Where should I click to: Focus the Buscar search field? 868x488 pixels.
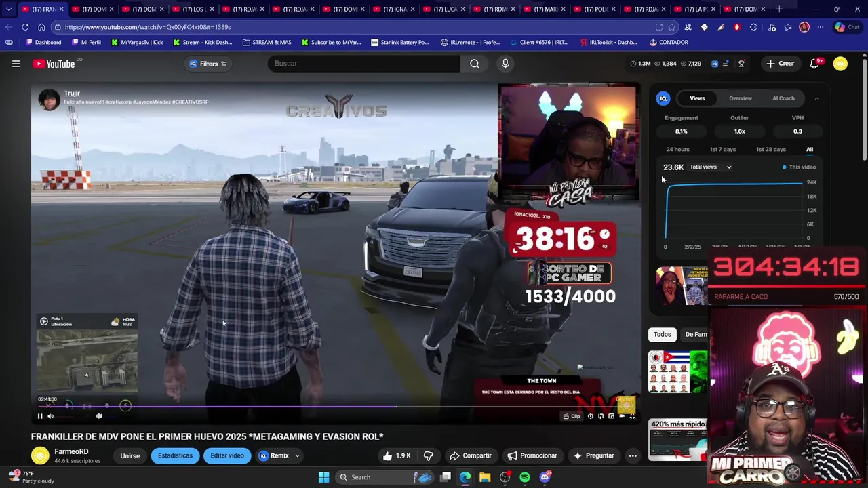364,64
